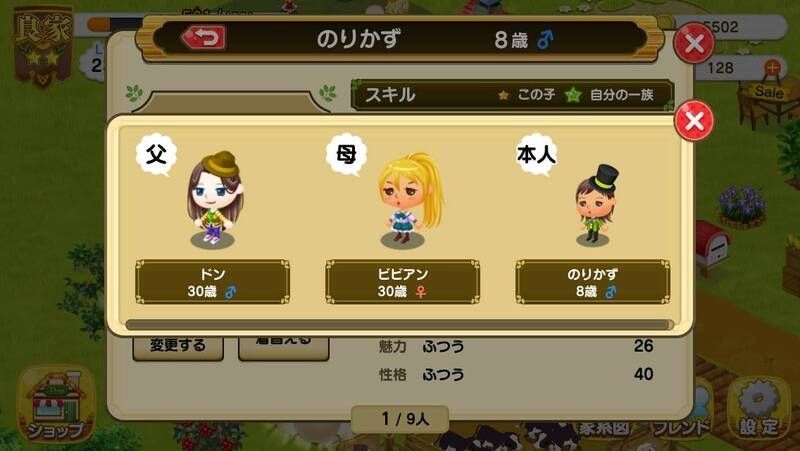This screenshot has width=800, height=451.
Task: Tap the 本人 speech bubble label
Action: click(536, 155)
